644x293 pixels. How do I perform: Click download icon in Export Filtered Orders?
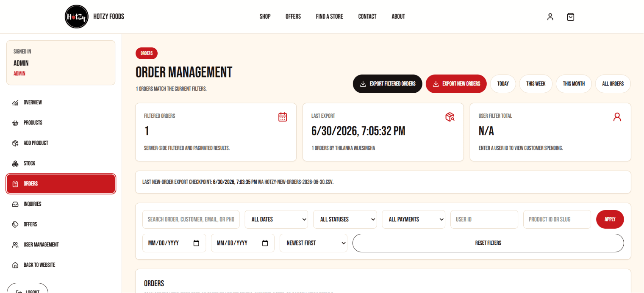pyautogui.click(x=363, y=84)
